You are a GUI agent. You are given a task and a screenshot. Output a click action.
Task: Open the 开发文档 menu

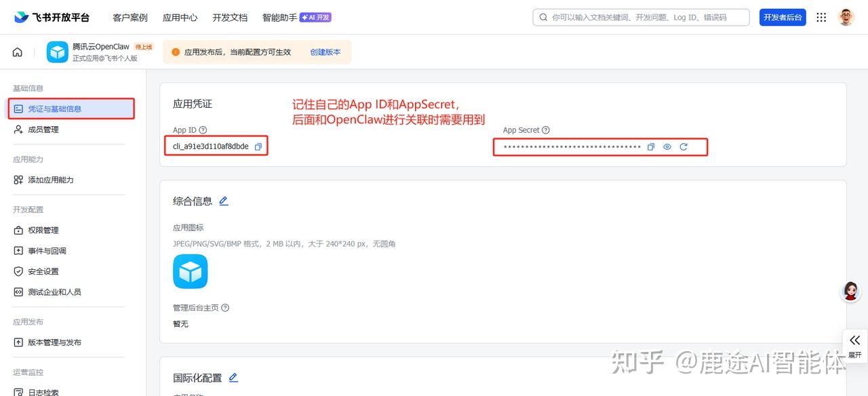pos(230,18)
